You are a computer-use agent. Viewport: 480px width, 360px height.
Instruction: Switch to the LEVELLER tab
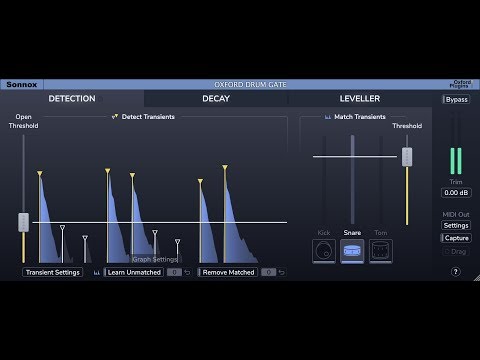(360, 99)
